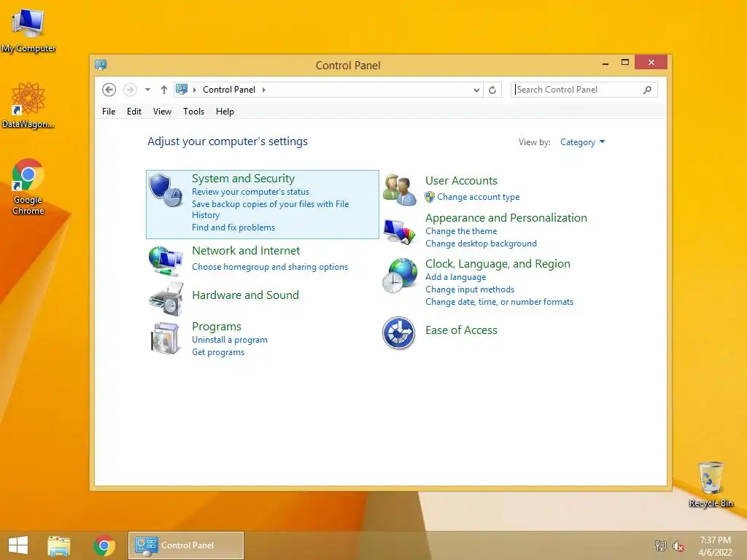Click the Control Panel taskbar button
The width and height of the screenshot is (747, 560).
click(186, 545)
